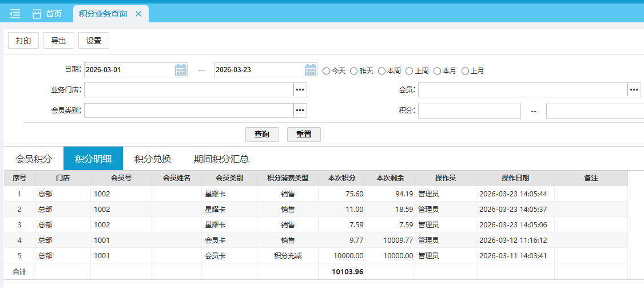644x288 pixels.
Task: Click the timestamp 2026-03-23 14:05:06
Action: point(513,224)
